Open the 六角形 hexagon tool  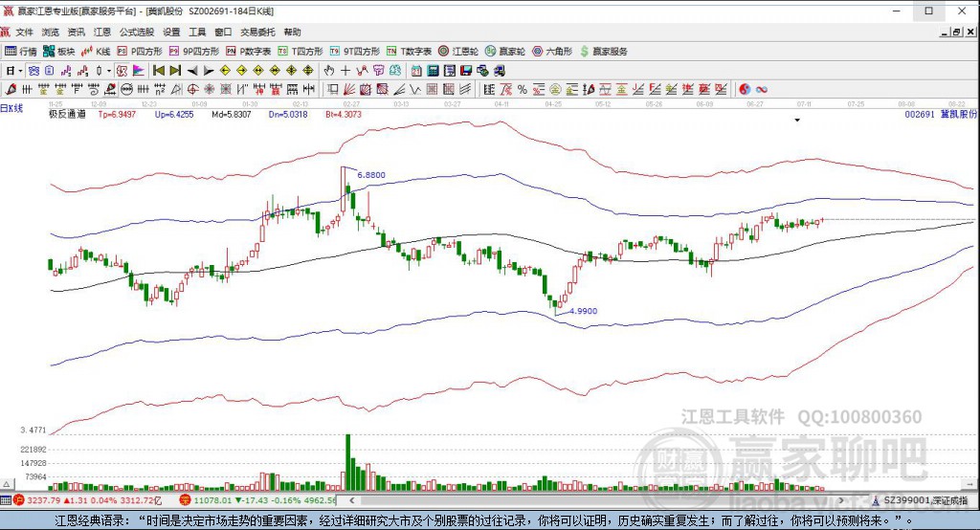(552, 52)
